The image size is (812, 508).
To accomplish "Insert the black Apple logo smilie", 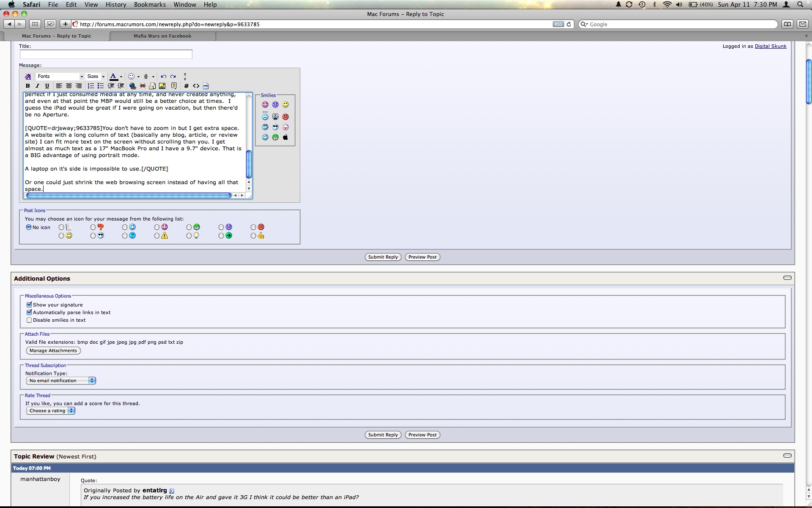I will 285,137.
